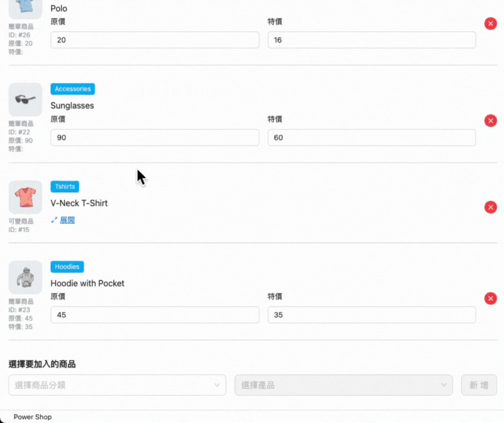504x423 pixels.
Task: Remove V-Neck T-Shirt with red delete icon
Action: [x=491, y=207]
